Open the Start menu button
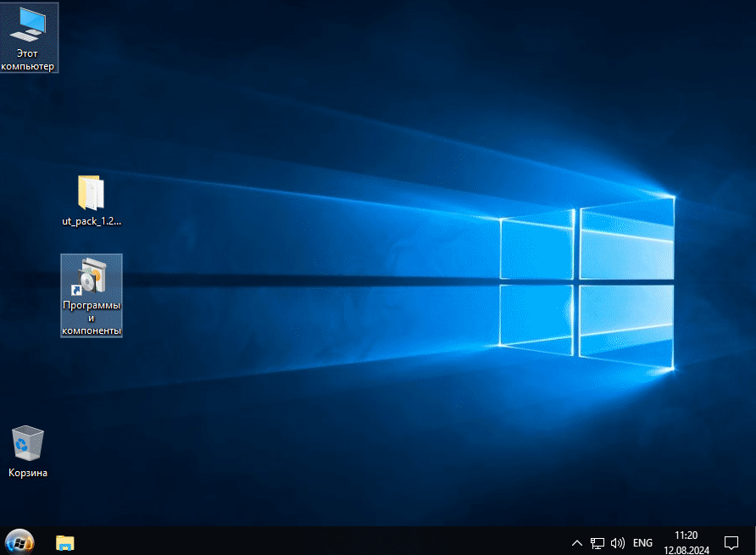756x555 pixels. click(19, 541)
